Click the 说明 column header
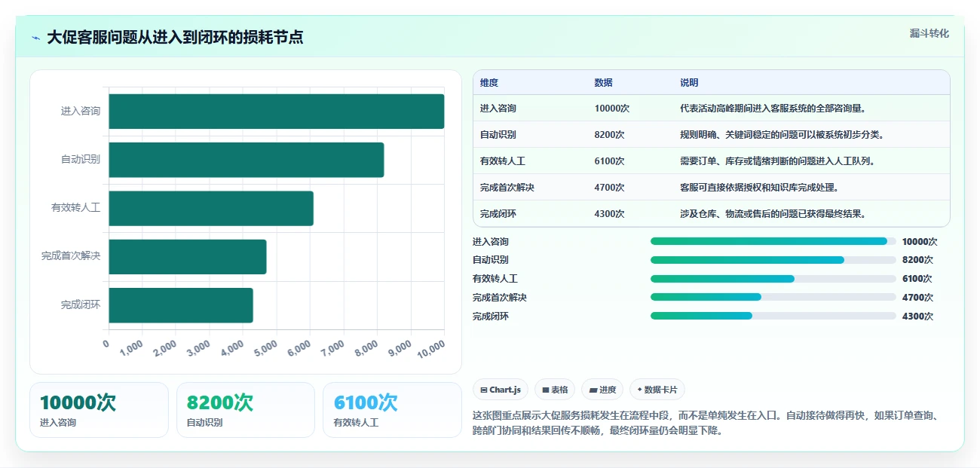 689,83
